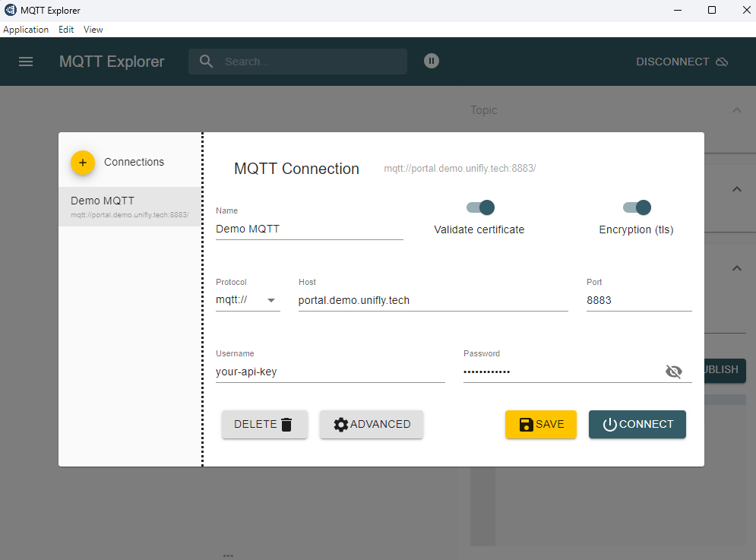
Task: Click the chevron next to DISCONNECT panel
Action: (736, 189)
